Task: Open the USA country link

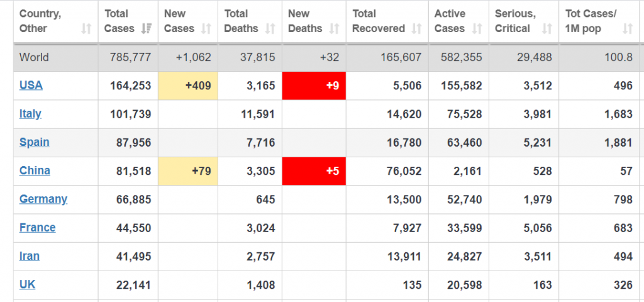Action: tap(31, 86)
